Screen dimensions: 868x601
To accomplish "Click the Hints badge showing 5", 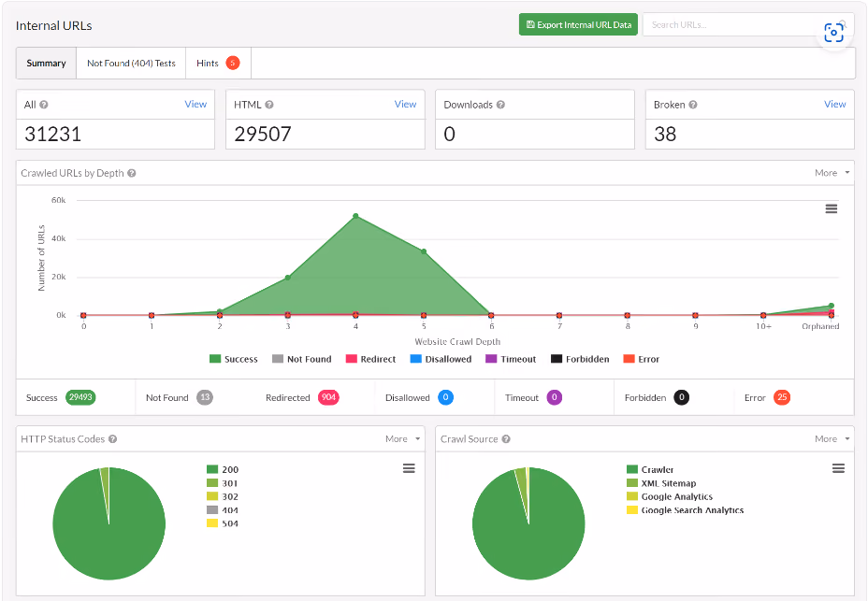I will [x=233, y=63].
